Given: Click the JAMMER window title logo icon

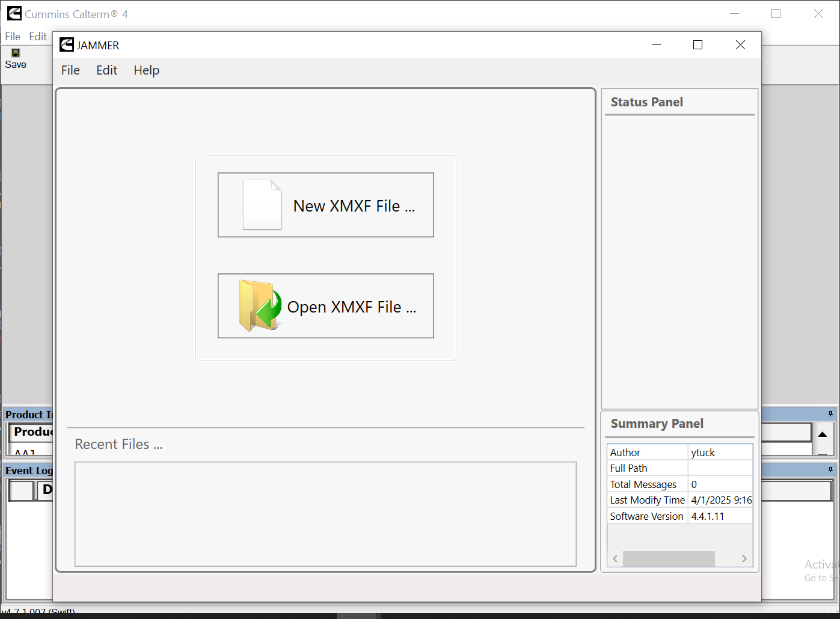Looking at the screenshot, I should (67, 45).
